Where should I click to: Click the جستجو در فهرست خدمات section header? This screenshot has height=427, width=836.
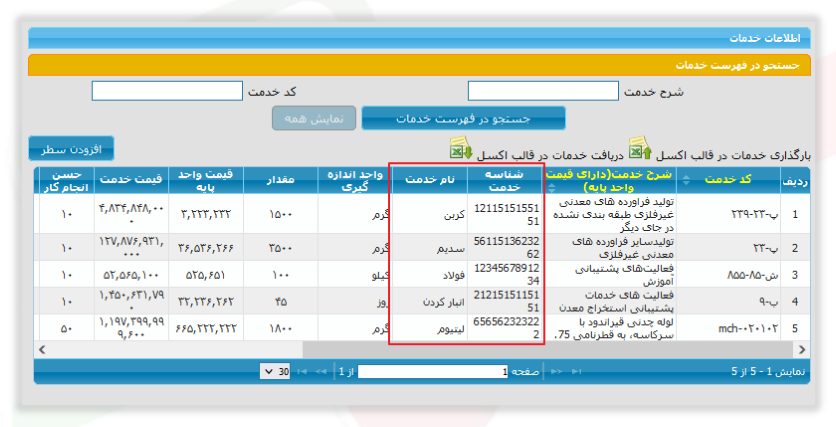[737, 65]
